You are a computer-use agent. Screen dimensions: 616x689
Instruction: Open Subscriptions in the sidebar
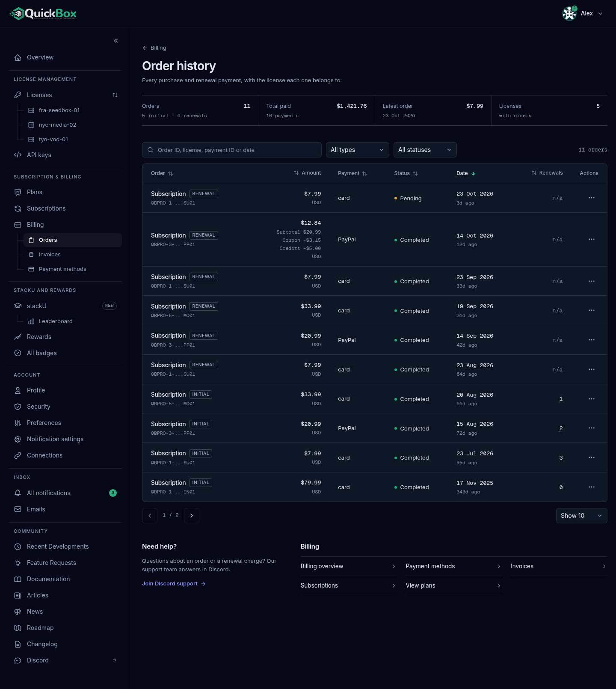click(65, 208)
